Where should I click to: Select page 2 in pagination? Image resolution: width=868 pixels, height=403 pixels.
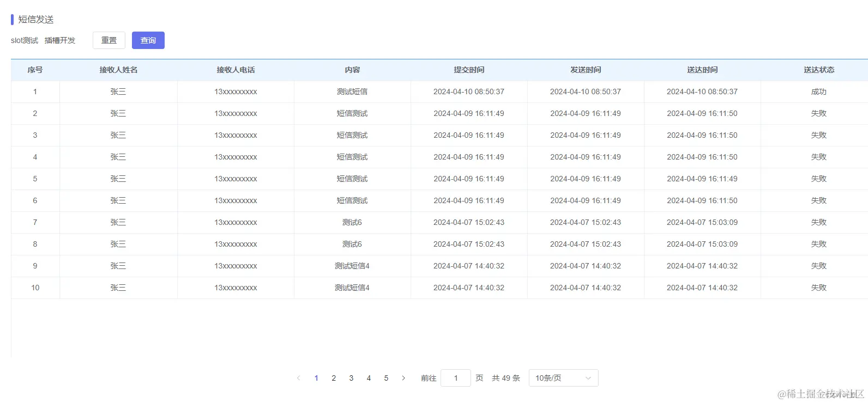tap(334, 378)
